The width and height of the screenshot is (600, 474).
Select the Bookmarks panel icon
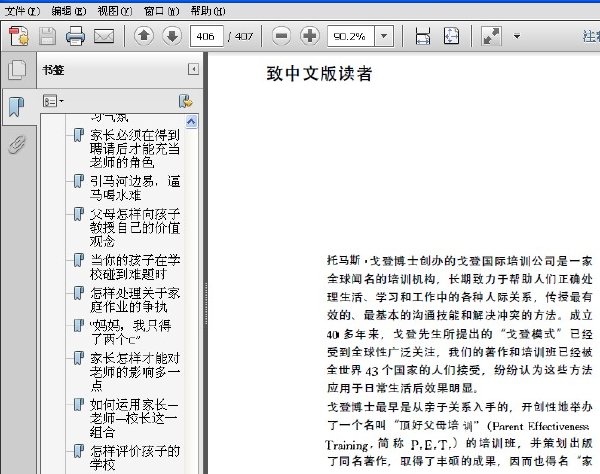tap(16, 107)
